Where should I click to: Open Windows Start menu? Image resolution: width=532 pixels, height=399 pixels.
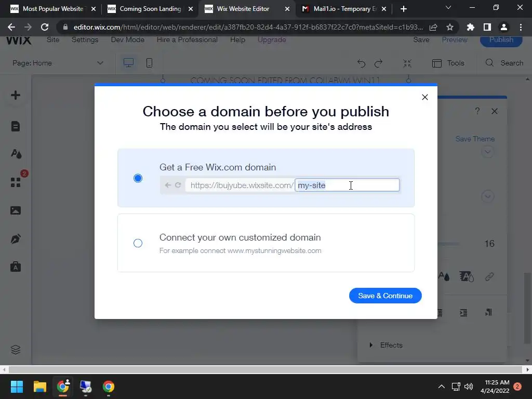pos(17,387)
